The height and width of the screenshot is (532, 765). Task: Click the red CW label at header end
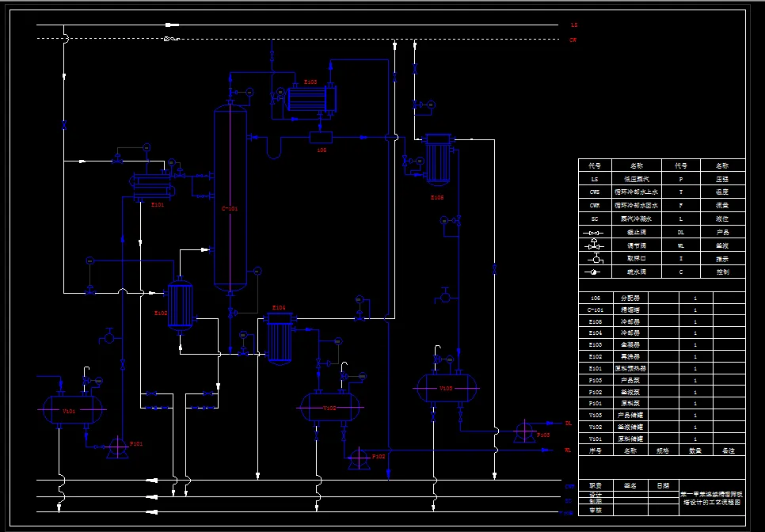click(573, 40)
